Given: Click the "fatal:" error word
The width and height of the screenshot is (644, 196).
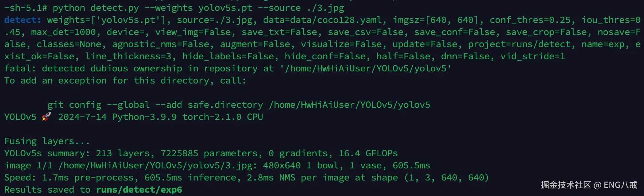Looking at the screenshot, I should pyautogui.click(x=20, y=68).
